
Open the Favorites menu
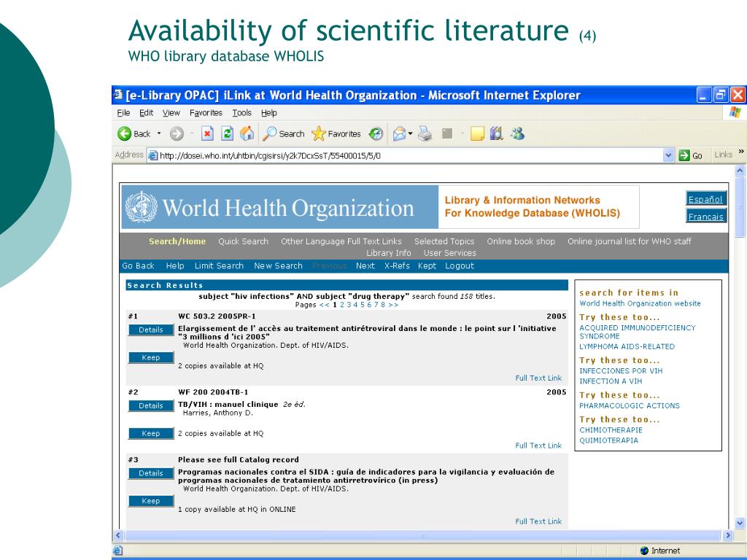pyautogui.click(x=206, y=113)
